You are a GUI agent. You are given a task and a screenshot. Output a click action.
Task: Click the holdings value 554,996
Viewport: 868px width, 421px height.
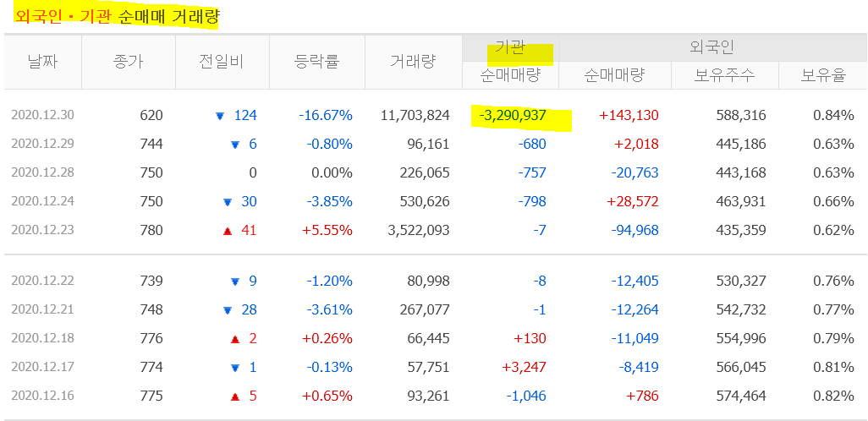coord(742,338)
